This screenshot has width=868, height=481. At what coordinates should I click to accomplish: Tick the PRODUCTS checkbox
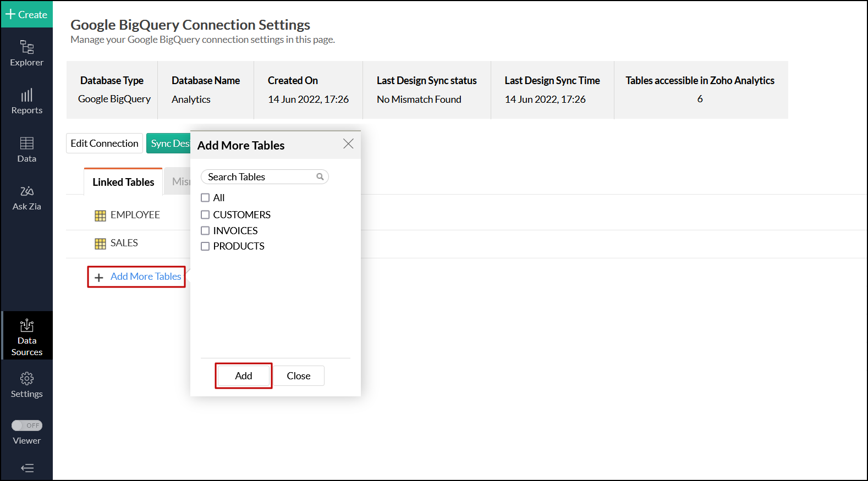click(x=205, y=246)
